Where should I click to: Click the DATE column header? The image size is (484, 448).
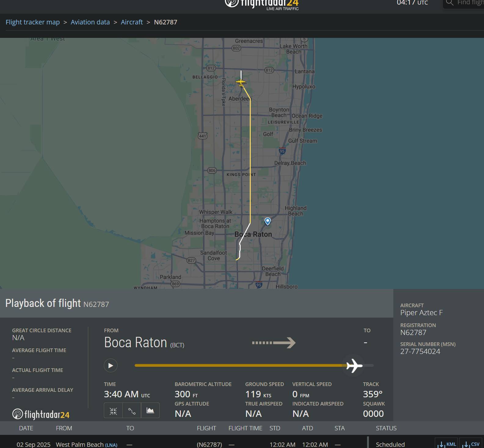coord(26,428)
